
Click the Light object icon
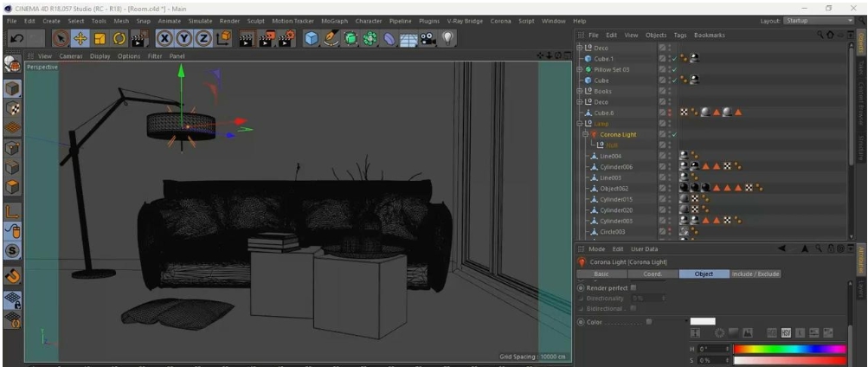(x=448, y=38)
